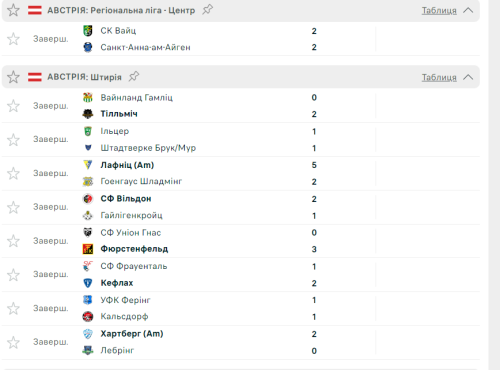Click the Кальсдорф club logo
Image resolution: width=500 pixels, height=370 pixels.
click(88, 317)
